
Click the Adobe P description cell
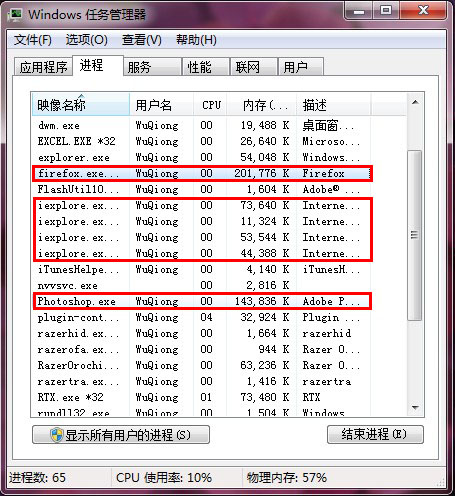331,301
